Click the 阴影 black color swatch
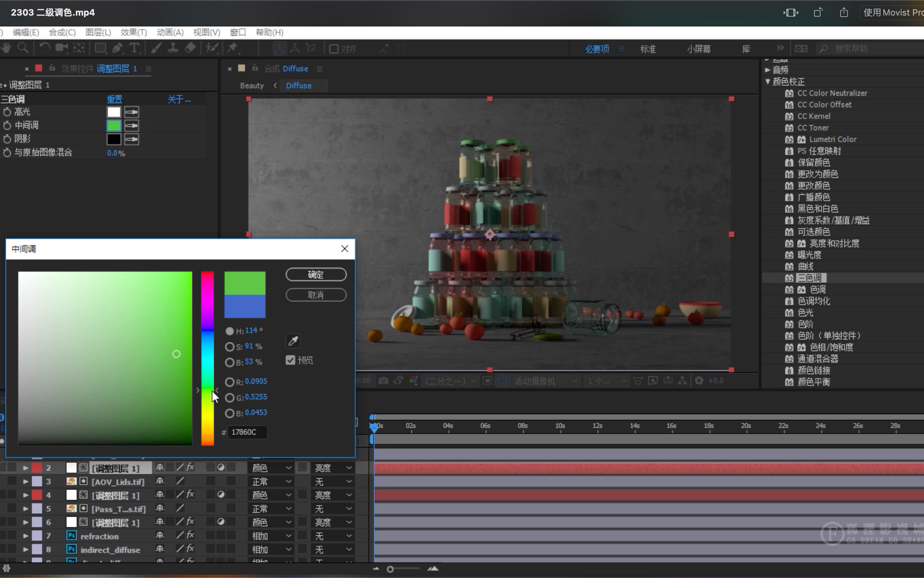924x578 pixels. 114,139
